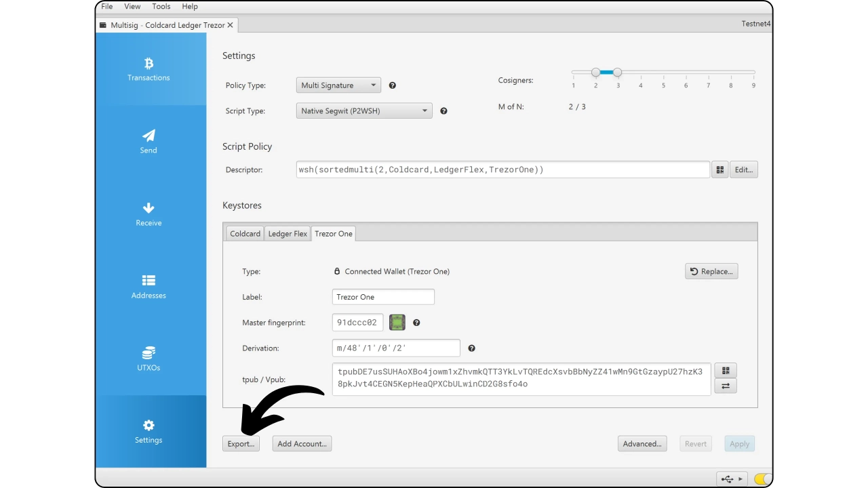This screenshot has height=488, width=868.
Task: Click the "2 / 3" M of N value
Action: click(x=577, y=106)
